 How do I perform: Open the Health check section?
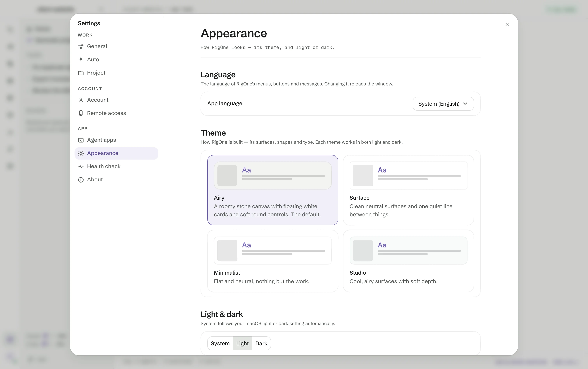tap(116, 166)
